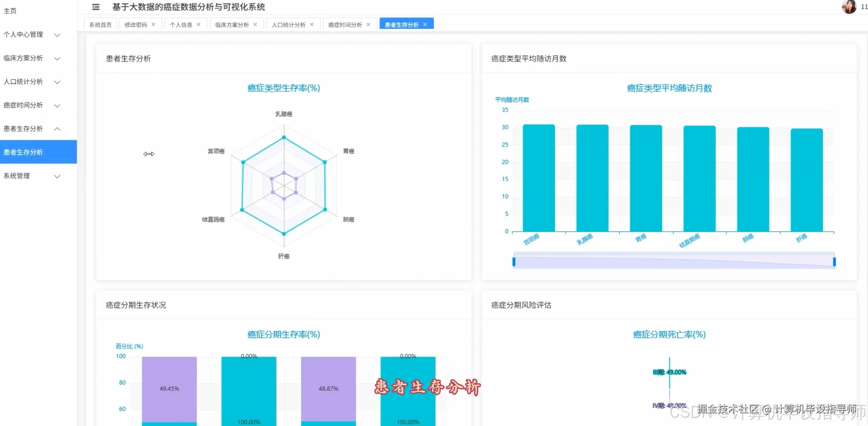Viewport: 868px width, 426px height.
Task: Close the active 患者生存分析 tab
Action: pyautogui.click(x=425, y=24)
